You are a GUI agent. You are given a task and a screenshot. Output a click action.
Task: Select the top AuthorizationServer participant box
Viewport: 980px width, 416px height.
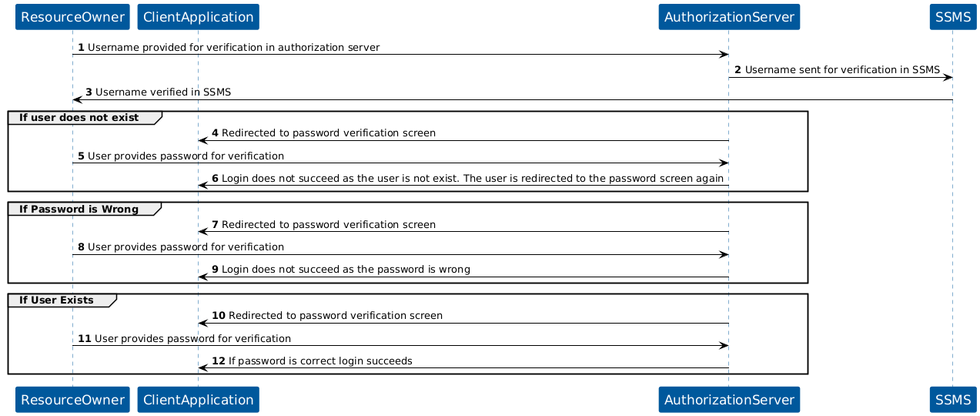pos(729,17)
